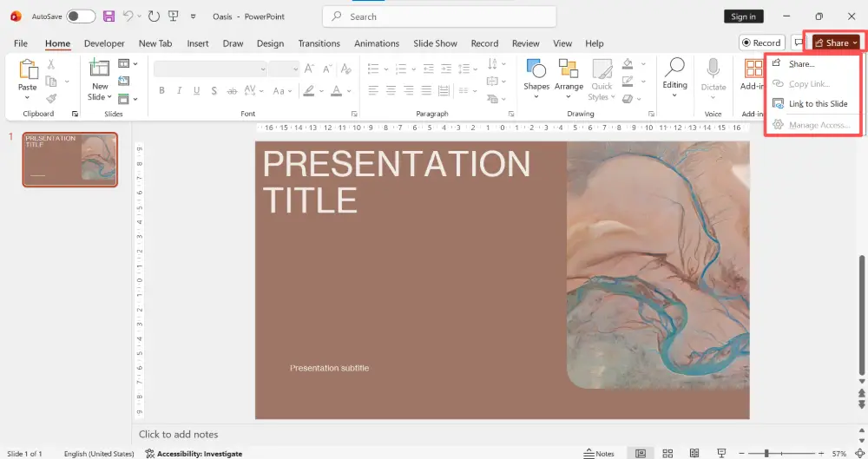Click the Paste clipboard icon
The height and width of the screenshot is (459, 868).
pos(27,69)
